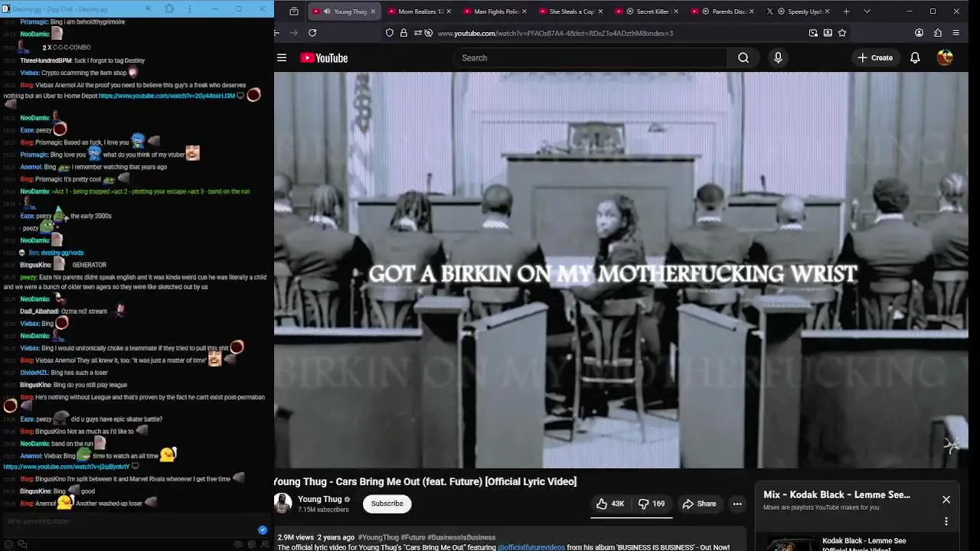
Task: Open Anemoi's YouTube watch link in chat
Action: pyautogui.click(x=67, y=466)
